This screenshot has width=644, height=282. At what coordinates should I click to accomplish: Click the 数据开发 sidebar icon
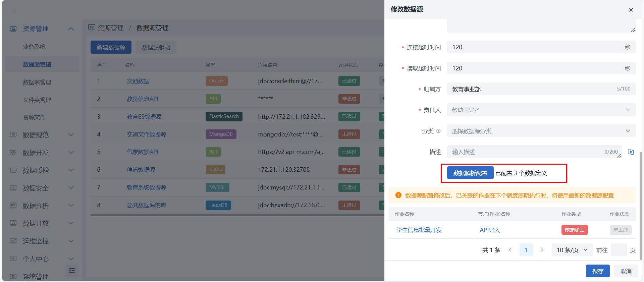(13, 153)
